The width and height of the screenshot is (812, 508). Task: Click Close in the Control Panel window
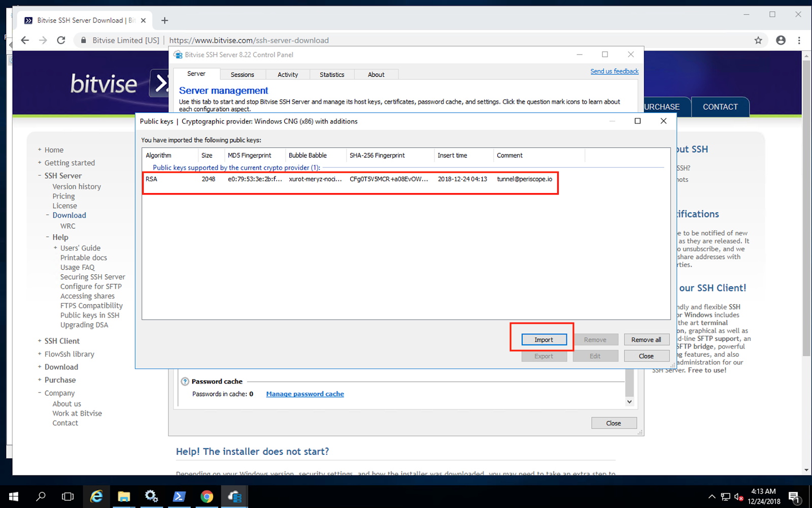pos(614,423)
